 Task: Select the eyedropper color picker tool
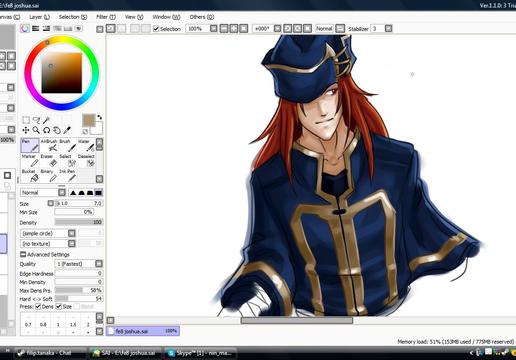(67, 130)
